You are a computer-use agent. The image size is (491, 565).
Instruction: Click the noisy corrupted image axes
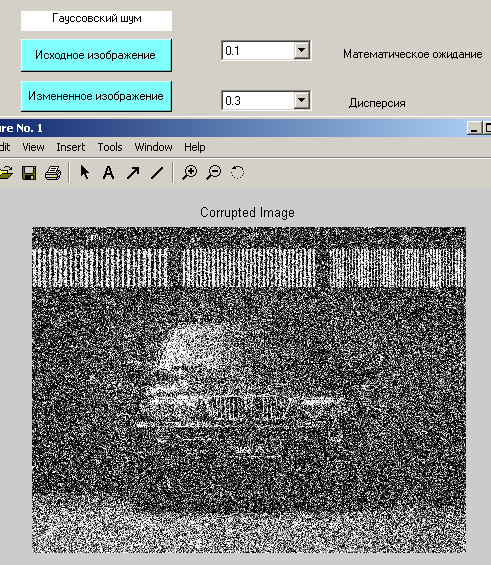click(x=249, y=390)
